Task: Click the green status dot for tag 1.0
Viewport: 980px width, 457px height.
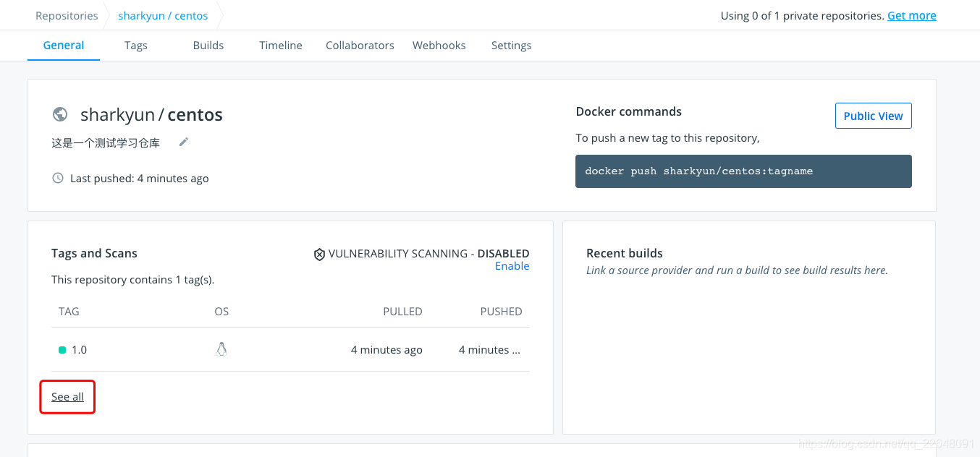Action: pyautogui.click(x=62, y=350)
